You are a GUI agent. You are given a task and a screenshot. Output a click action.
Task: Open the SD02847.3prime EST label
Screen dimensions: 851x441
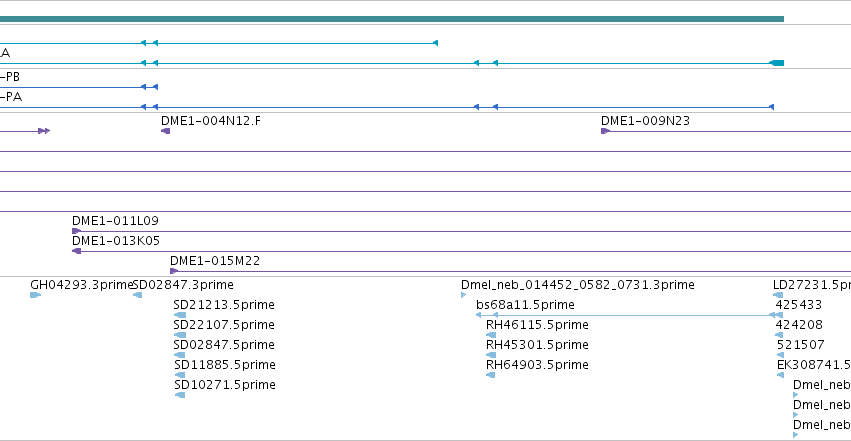[183, 285]
